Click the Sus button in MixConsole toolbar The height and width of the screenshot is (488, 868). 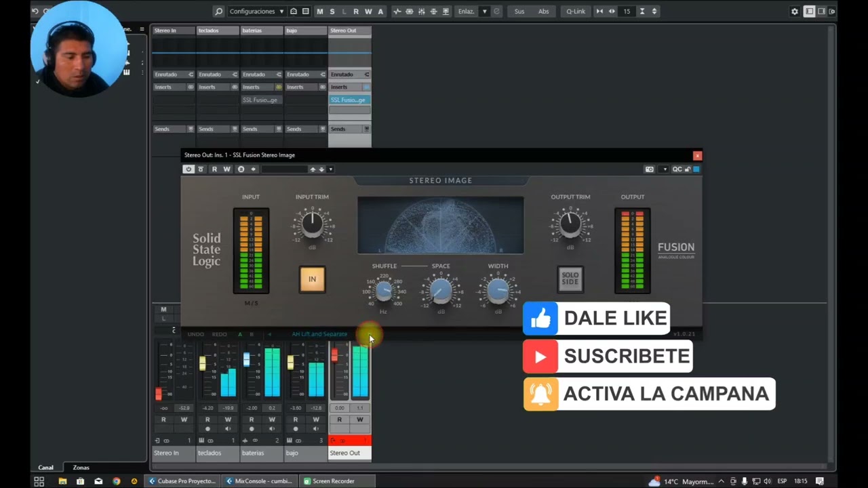coord(519,12)
